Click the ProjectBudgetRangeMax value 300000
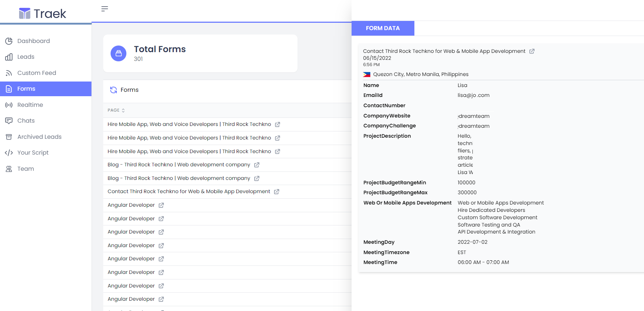The height and width of the screenshot is (311, 644). tap(467, 193)
